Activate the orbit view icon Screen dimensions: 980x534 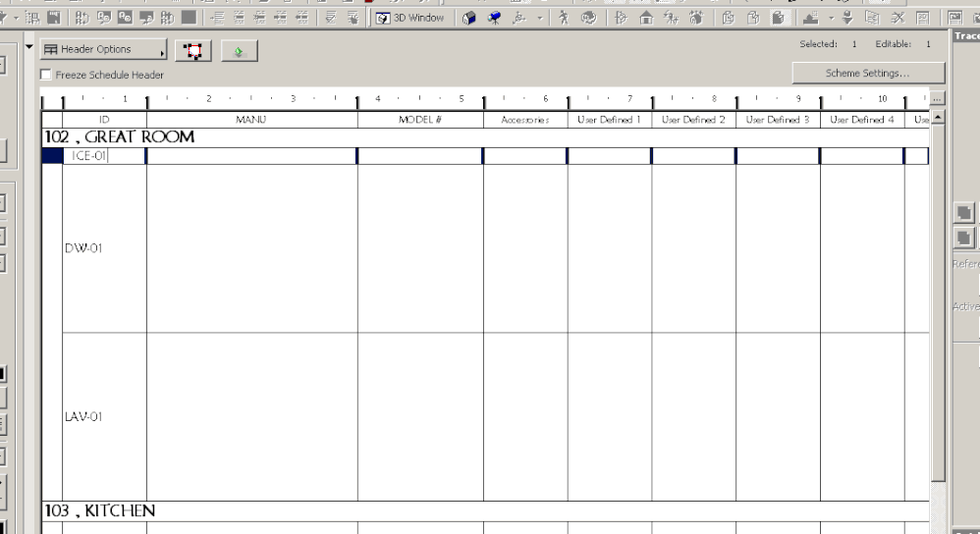coord(589,18)
